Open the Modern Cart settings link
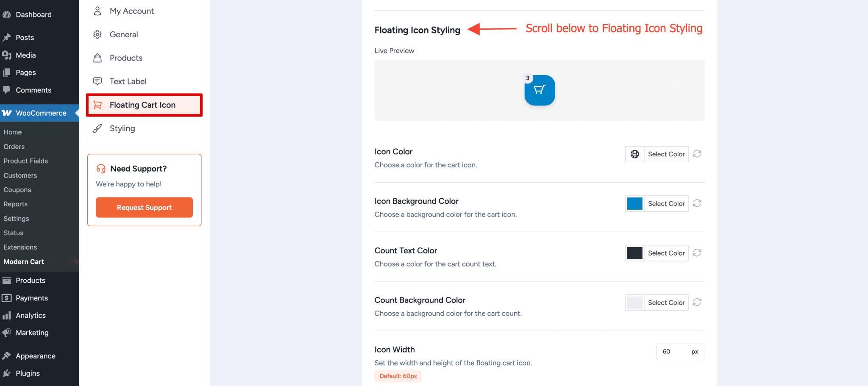This screenshot has width=868, height=386. point(24,261)
